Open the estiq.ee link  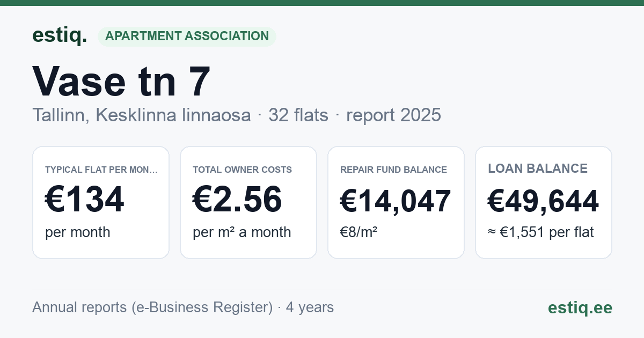click(x=580, y=307)
